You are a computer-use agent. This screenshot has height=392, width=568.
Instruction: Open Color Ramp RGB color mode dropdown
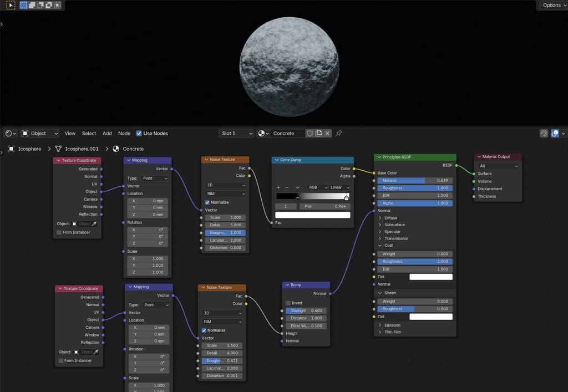click(x=318, y=187)
